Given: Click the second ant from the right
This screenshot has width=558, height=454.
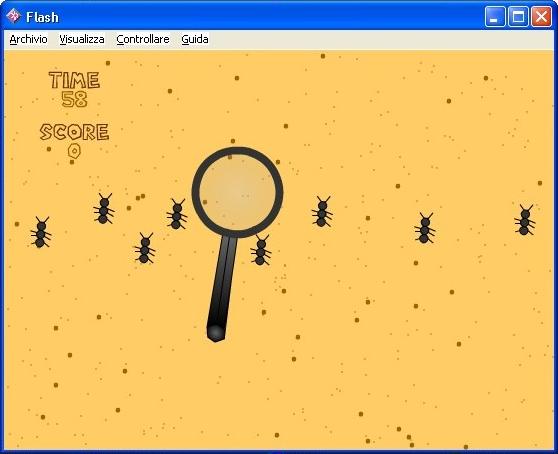Looking at the screenshot, I should [x=425, y=228].
